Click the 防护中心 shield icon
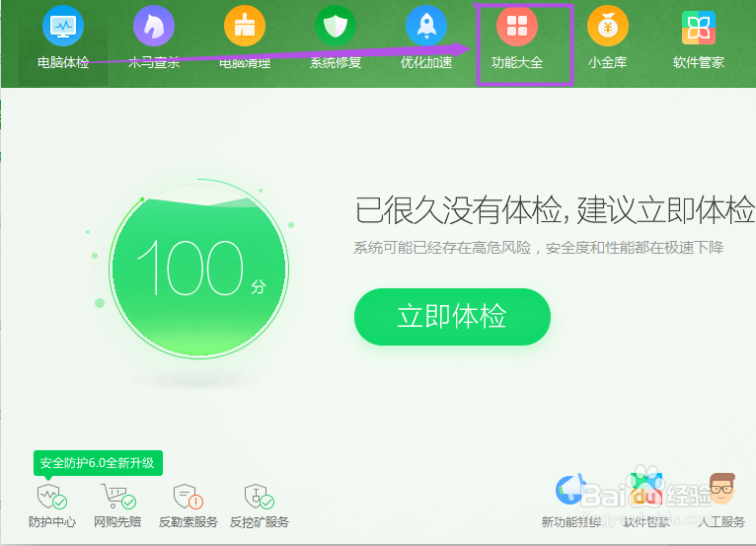This screenshot has width=756, height=546. click(x=51, y=497)
